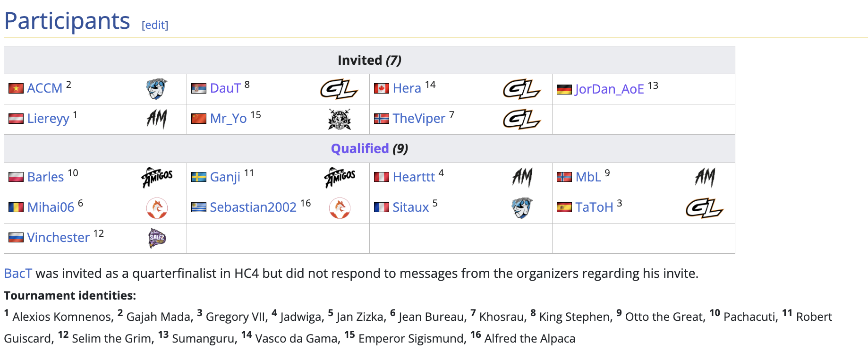Image resolution: width=868 pixels, height=361 pixels.
Task: Open the Qualified section link
Action: (360, 148)
